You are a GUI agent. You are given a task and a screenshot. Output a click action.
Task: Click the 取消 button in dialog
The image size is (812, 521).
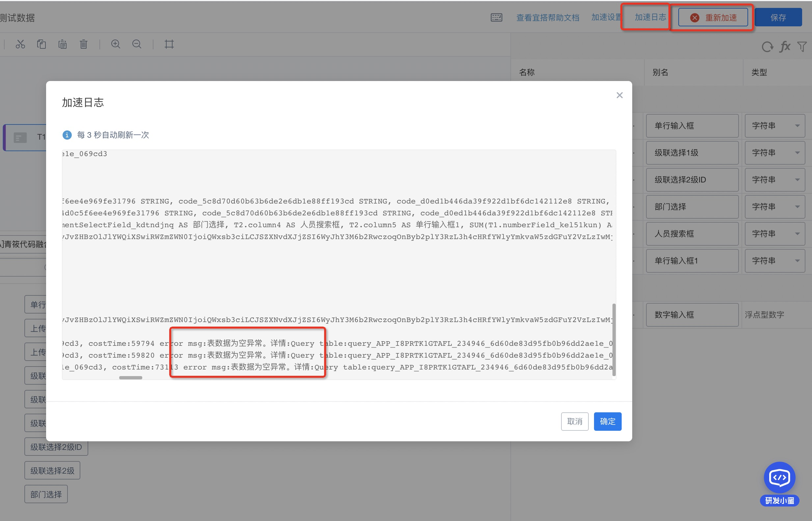click(x=575, y=422)
